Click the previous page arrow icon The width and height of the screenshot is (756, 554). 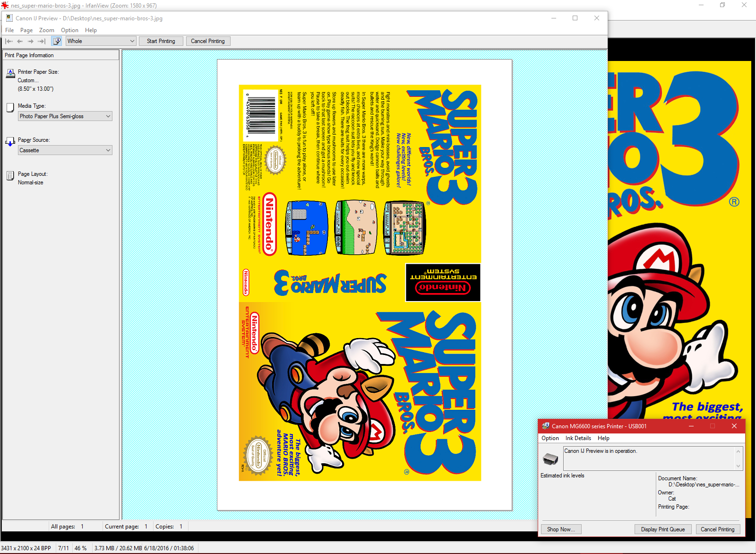(x=20, y=41)
